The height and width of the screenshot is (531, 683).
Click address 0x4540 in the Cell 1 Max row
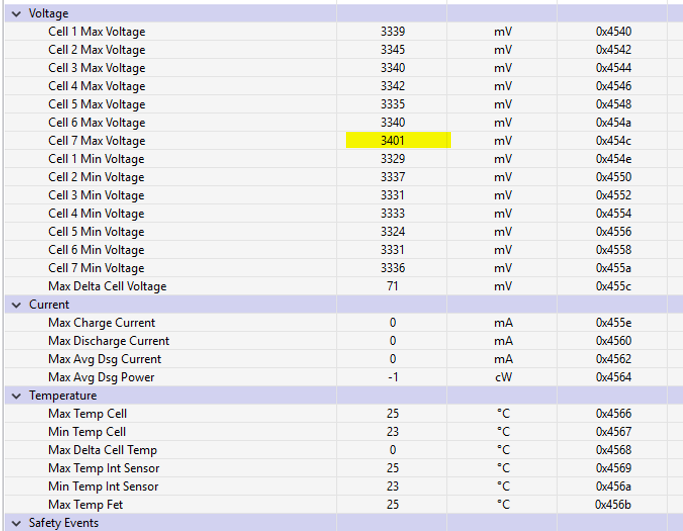(x=613, y=31)
